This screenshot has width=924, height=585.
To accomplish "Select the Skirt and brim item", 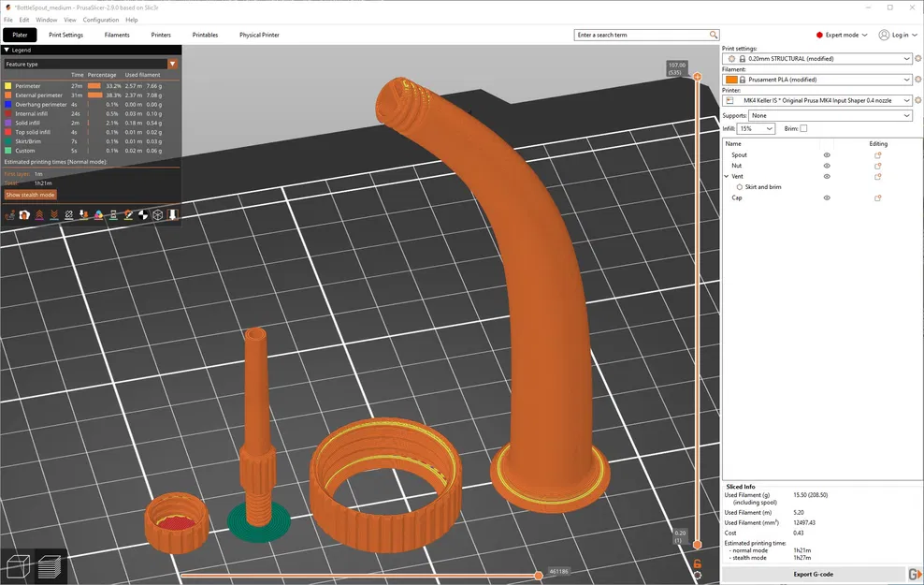I will click(762, 187).
